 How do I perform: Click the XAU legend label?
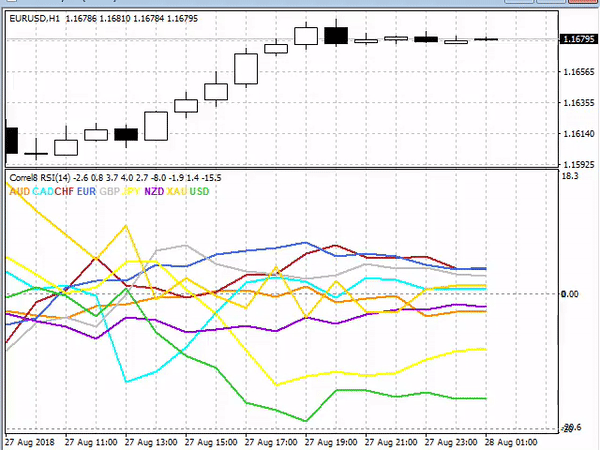177,190
